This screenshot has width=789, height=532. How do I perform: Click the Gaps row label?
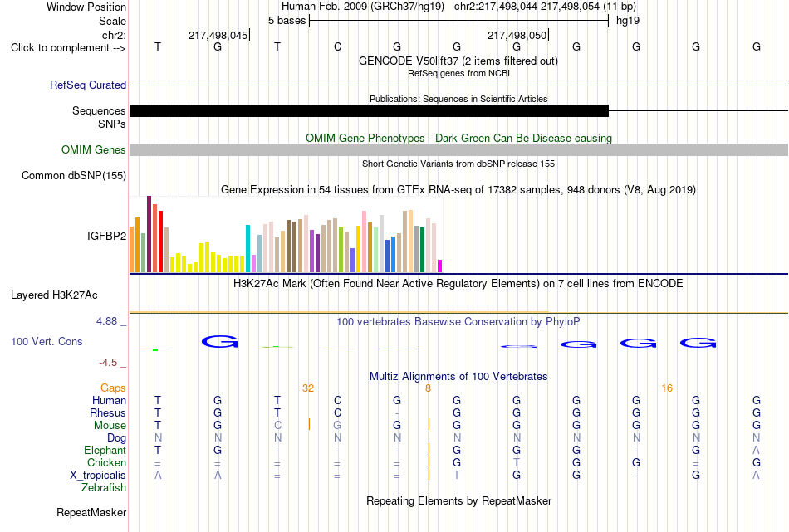[113, 388]
